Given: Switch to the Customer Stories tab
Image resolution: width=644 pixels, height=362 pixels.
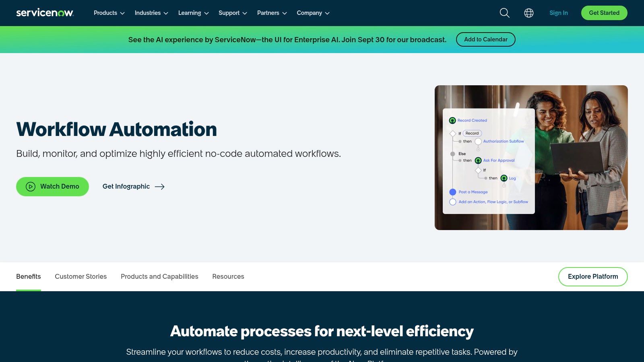Looking at the screenshot, I should click(x=80, y=276).
